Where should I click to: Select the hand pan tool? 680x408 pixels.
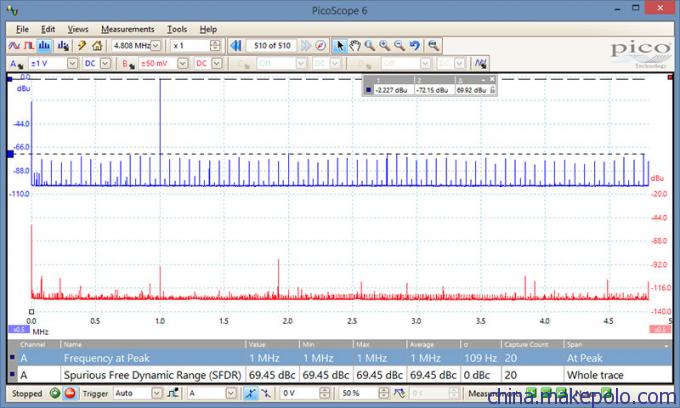pyautogui.click(x=355, y=46)
